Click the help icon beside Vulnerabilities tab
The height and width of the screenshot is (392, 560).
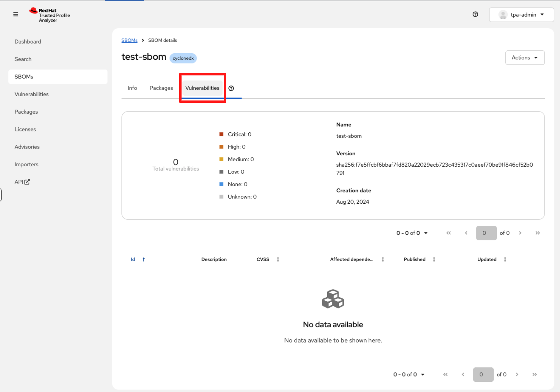231,88
